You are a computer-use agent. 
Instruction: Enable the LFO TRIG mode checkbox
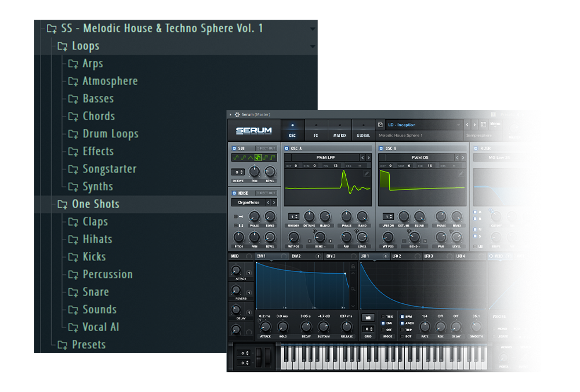[x=383, y=317]
